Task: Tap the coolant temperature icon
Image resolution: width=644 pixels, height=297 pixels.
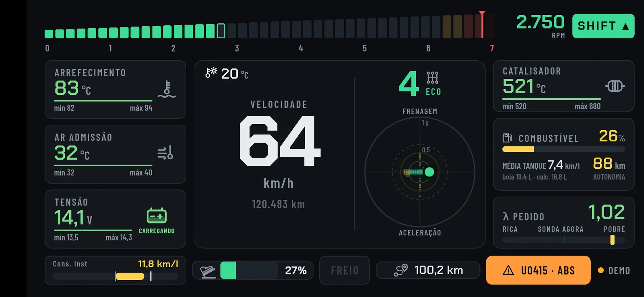Action: click(167, 89)
